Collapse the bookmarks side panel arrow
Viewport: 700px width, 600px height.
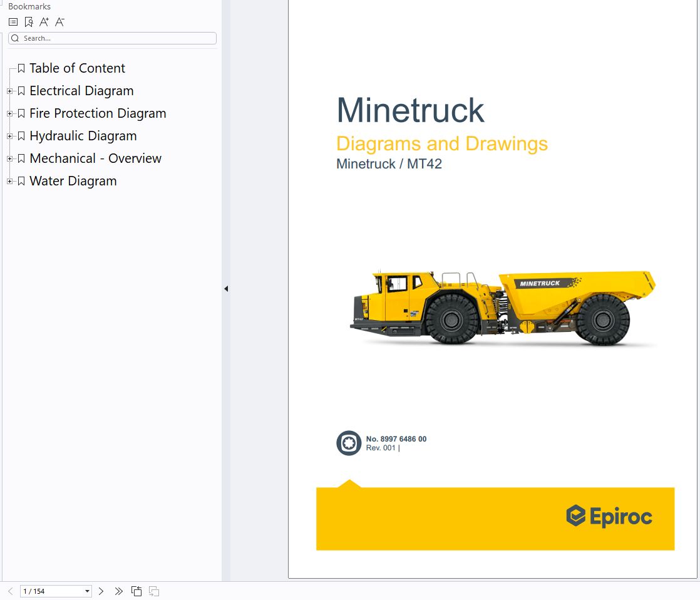click(x=226, y=289)
